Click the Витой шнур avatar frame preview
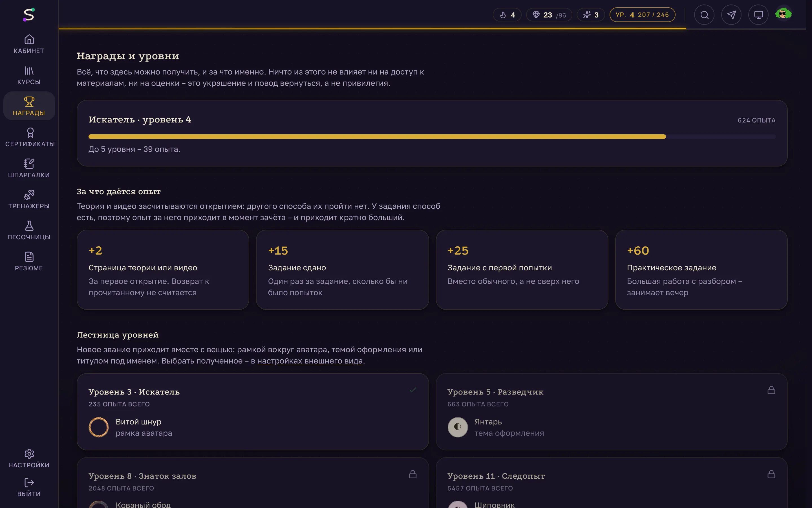The image size is (812, 508). point(99,427)
